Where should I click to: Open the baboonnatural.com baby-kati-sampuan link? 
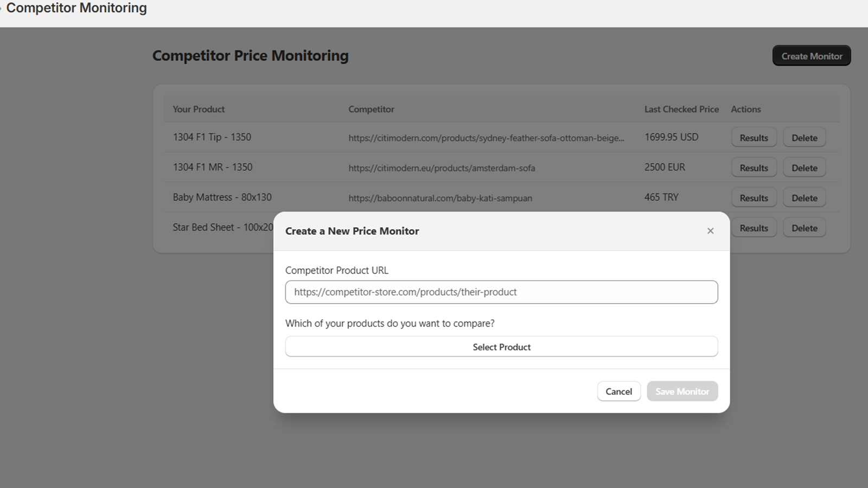440,198
